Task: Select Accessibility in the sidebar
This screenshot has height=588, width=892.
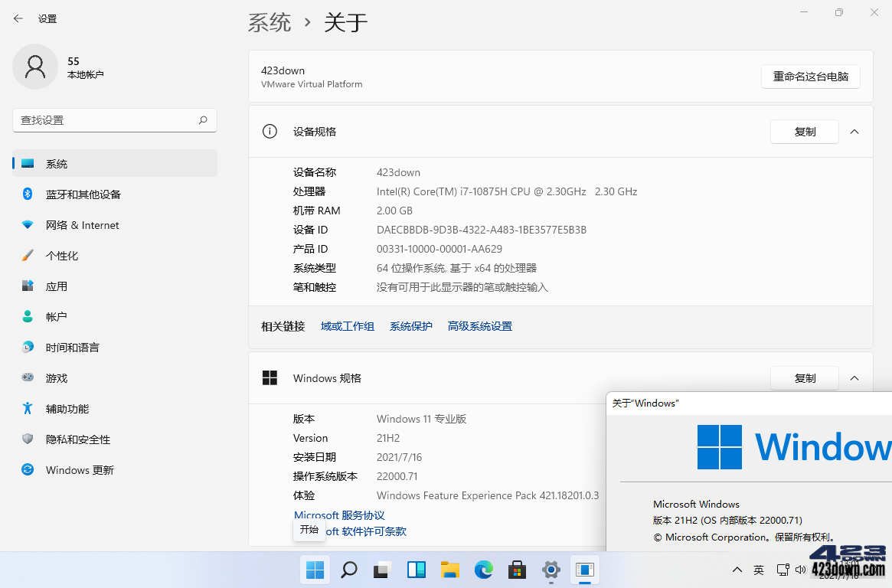Action: tap(67, 409)
